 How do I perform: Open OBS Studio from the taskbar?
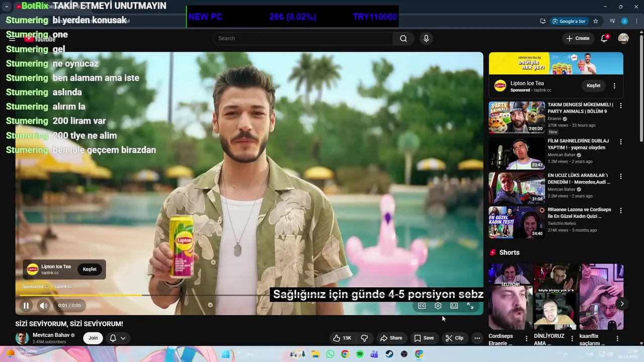pos(404,354)
